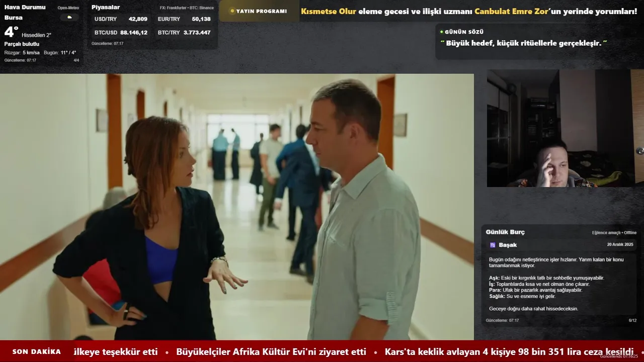The height and width of the screenshot is (362, 644).
Task: Select the BTC/TRY rate tile
Action: point(184,33)
